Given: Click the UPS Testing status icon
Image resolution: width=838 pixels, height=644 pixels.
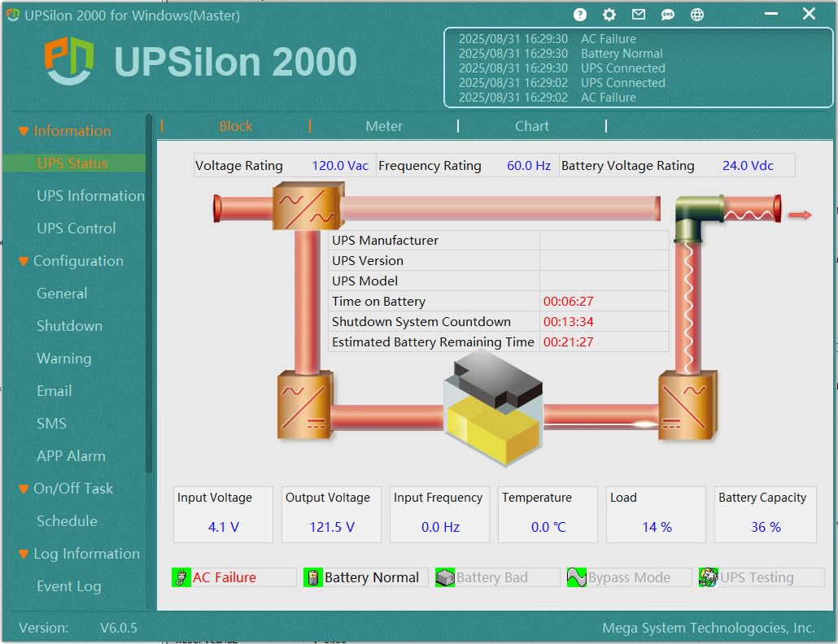Looking at the screenshot, I should (x=709, y=578).
